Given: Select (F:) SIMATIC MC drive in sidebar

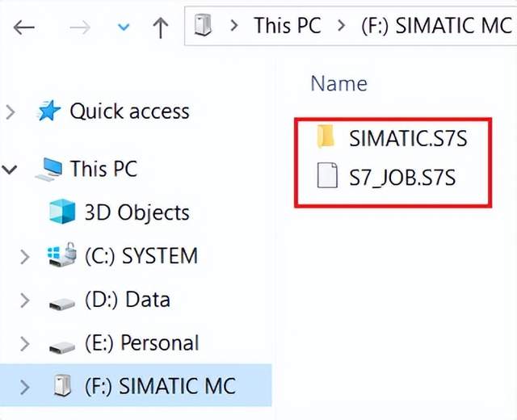Looking at the screenshot, I should [161, 387].
